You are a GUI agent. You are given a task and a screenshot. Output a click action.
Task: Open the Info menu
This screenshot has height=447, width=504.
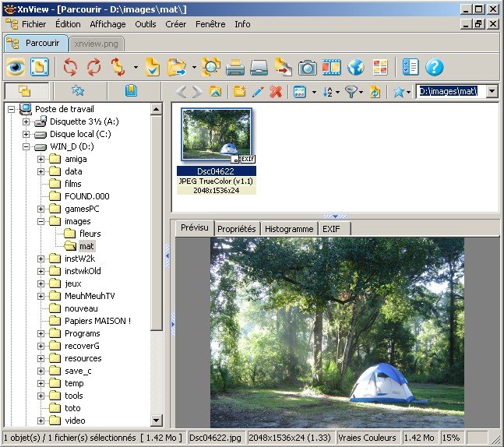[x=242, y=24]
